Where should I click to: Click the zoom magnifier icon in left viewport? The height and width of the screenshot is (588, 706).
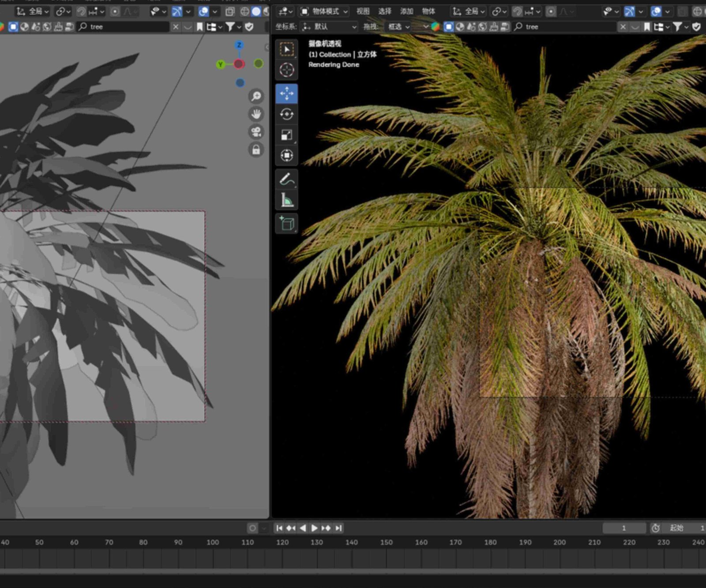256,96
